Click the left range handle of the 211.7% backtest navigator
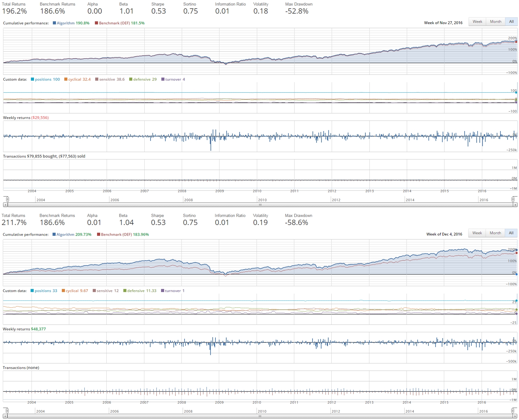The width and height of the screenshot is (519, 420). click(x=7, y=411)
